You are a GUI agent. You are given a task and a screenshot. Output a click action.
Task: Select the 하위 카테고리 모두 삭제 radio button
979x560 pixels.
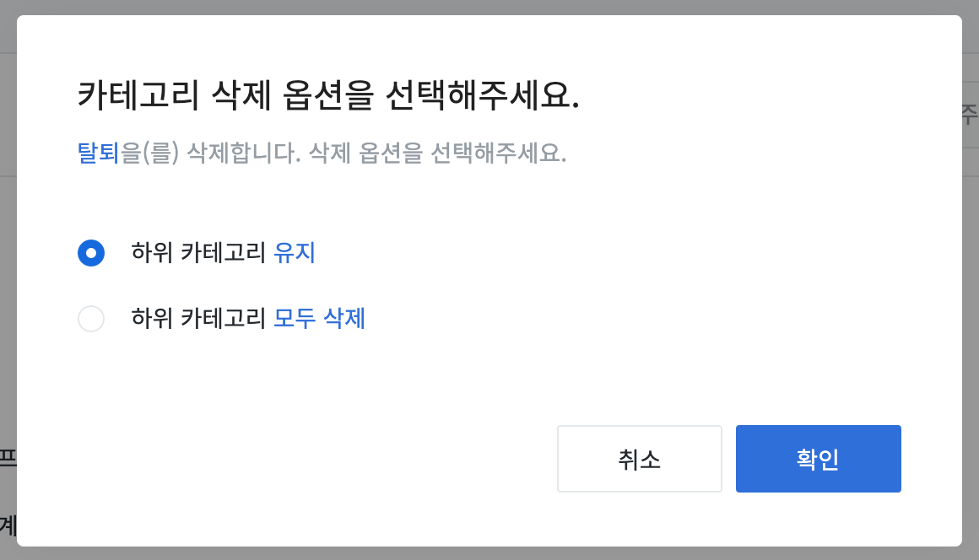pos(91,319)
